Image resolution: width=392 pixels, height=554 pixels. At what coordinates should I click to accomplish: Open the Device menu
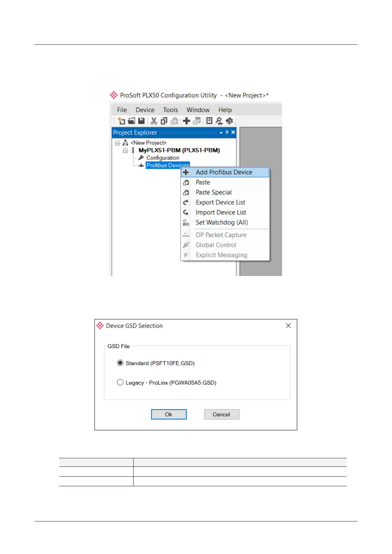[x=145, y=110]
